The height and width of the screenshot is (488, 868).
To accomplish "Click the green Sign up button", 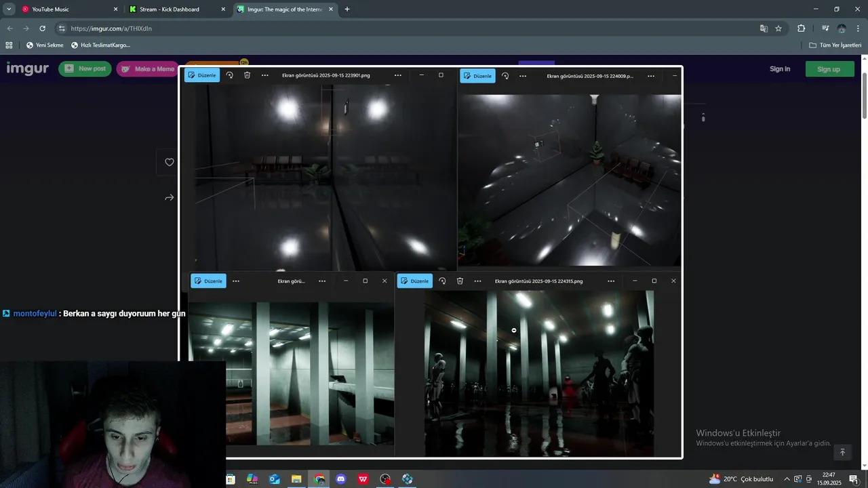I will point(829,68).
